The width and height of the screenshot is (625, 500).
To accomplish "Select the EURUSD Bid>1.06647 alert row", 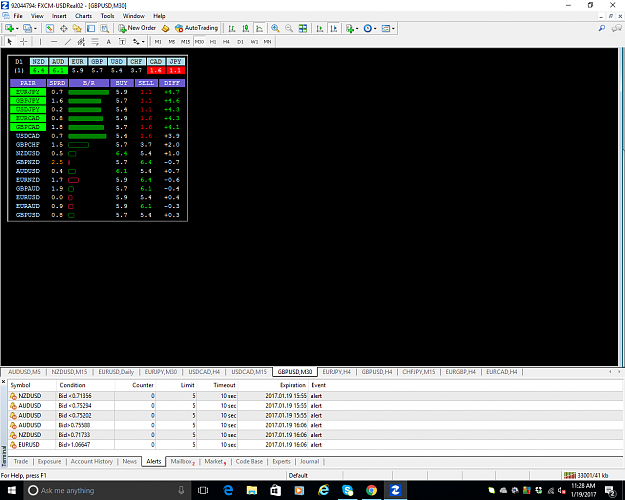I will pos(315,445).
